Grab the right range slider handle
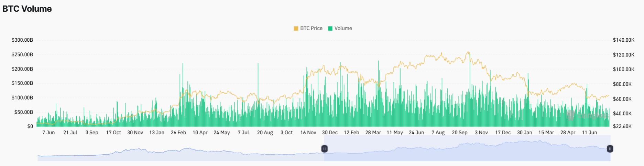Viewport: 644px width, 166px height. tap(610, 149)
